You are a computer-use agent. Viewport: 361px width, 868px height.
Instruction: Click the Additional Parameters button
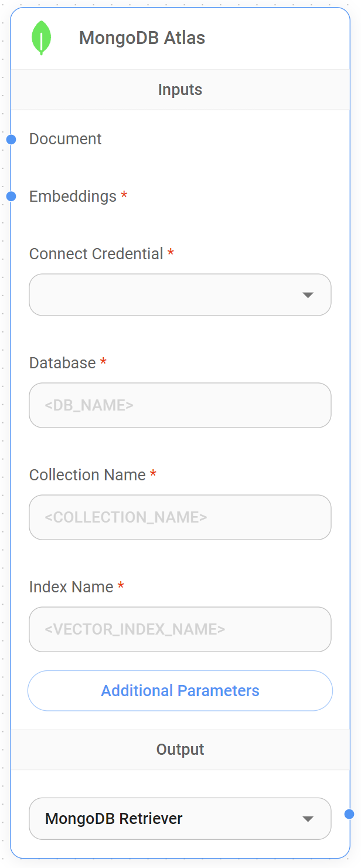pyautogui.click(x=180, y=690)
